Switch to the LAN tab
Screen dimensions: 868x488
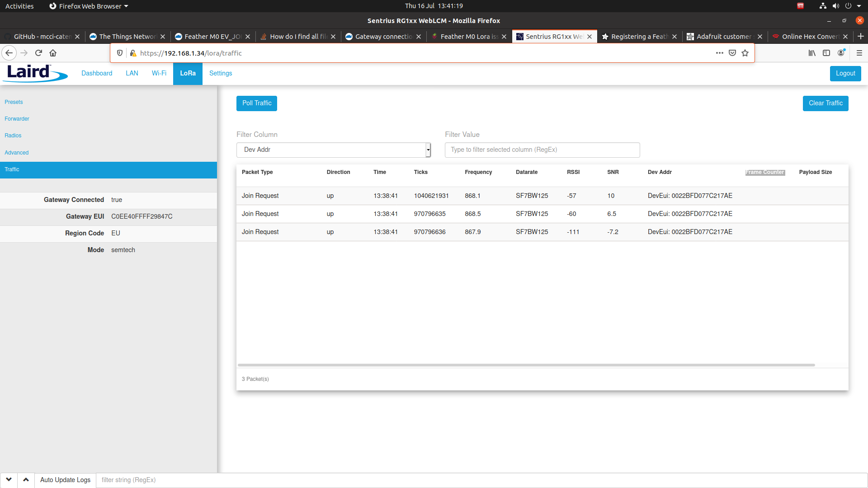132,73
